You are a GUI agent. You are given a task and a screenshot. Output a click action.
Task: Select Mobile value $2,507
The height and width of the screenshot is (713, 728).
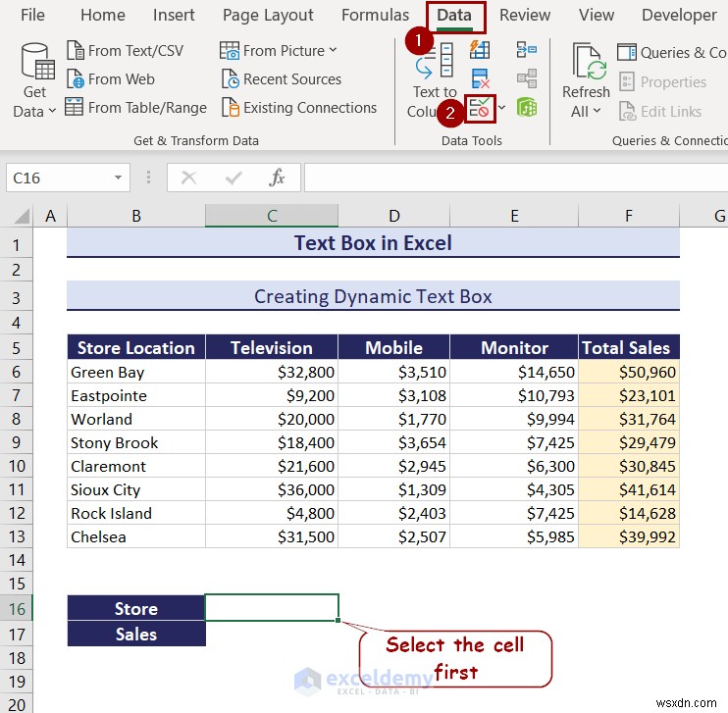click(x=393, y=536)
